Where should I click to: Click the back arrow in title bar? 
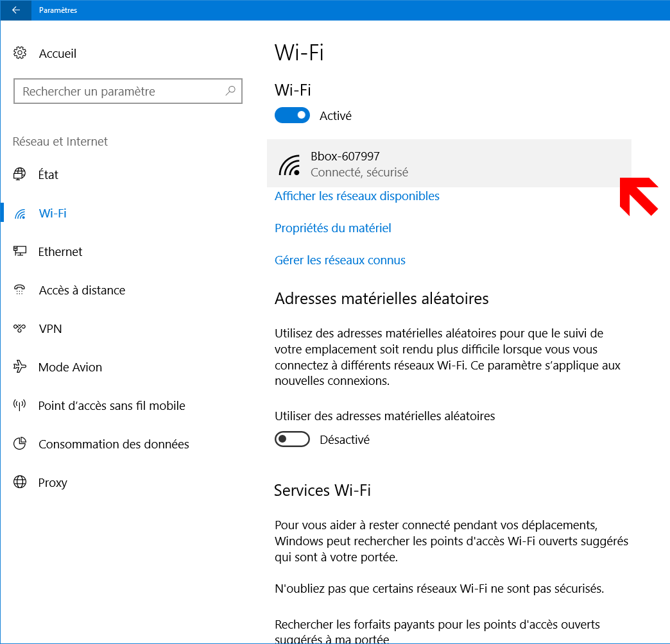(x=16, y=10)
